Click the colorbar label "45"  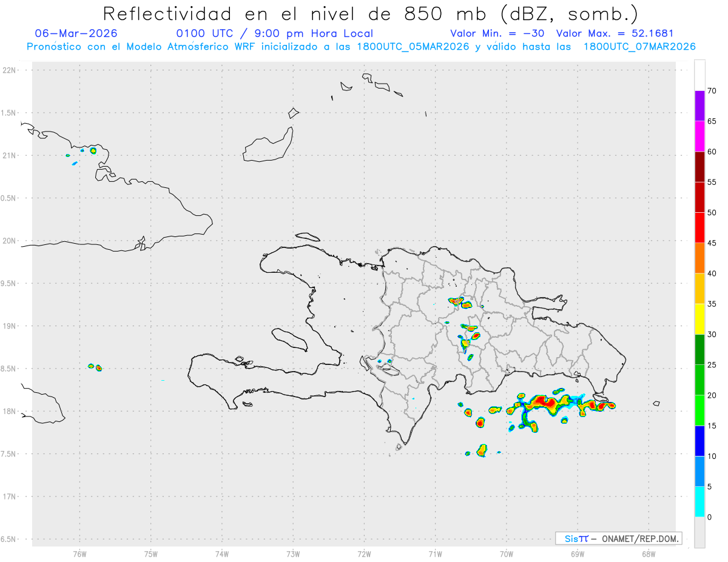point(712,243)
